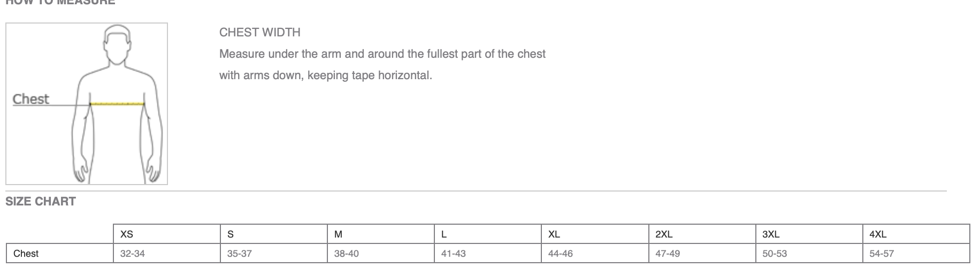
Task: Click the 50-53 chest measurement cell
Action: point(775,254)
